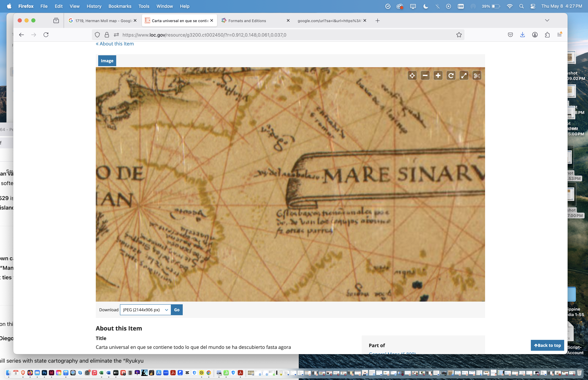The image size is (588, 380).
Task: Open the Download format dropdown
Action: 145,310
